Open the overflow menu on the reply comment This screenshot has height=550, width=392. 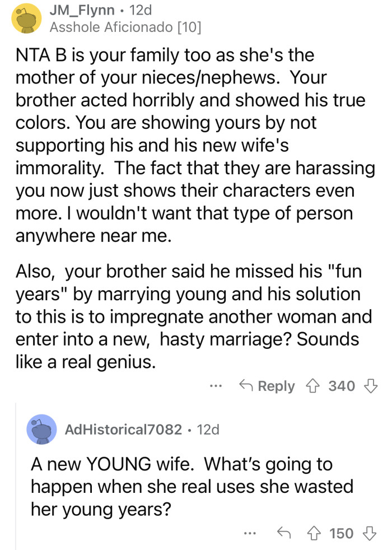coord(249,533)
